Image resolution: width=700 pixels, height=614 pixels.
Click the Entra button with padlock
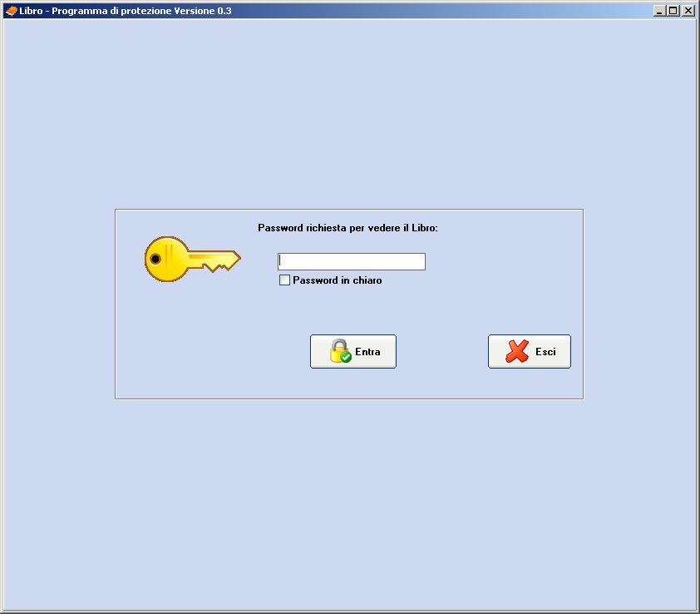tap(353, 352)
